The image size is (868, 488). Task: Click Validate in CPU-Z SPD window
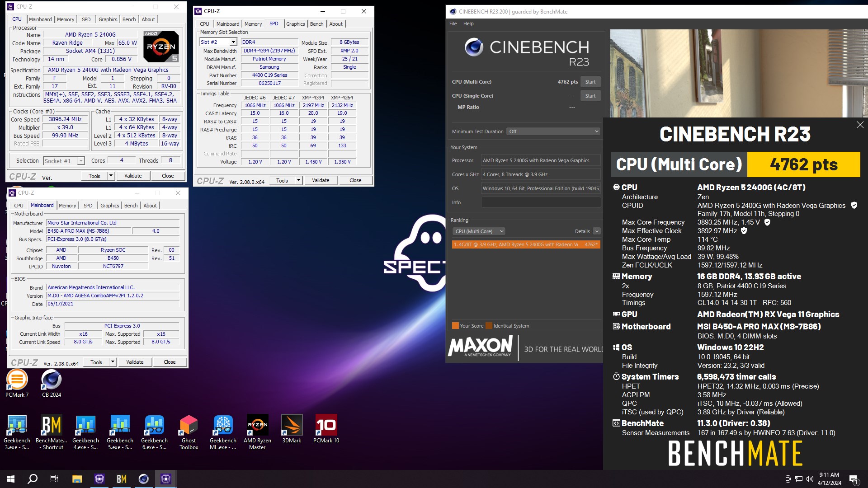point(321,180)
